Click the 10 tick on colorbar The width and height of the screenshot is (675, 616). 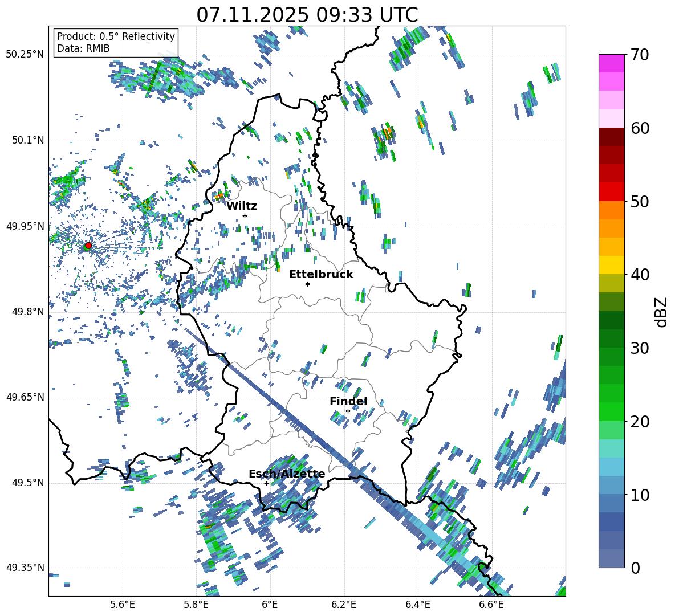(x=640, y=495)
